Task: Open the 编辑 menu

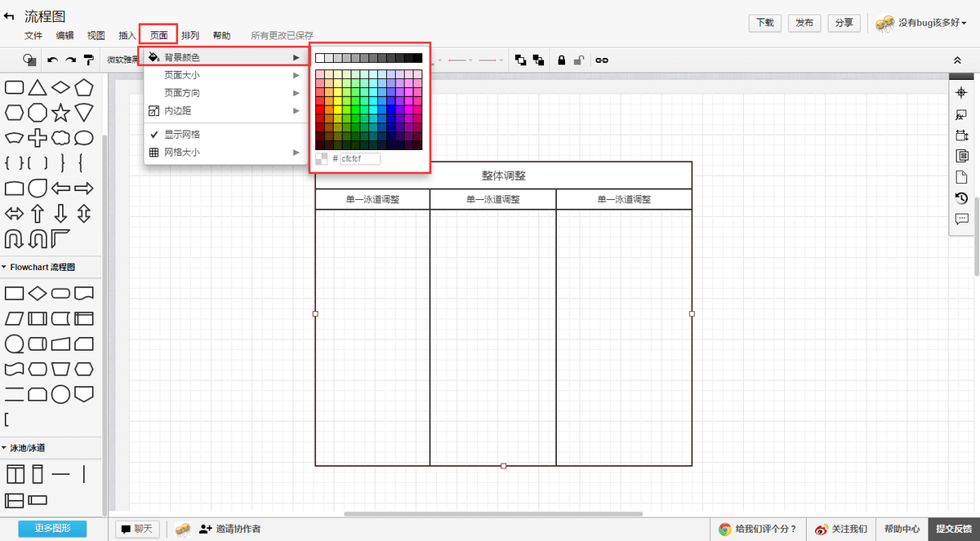Action: coord(65,36)
